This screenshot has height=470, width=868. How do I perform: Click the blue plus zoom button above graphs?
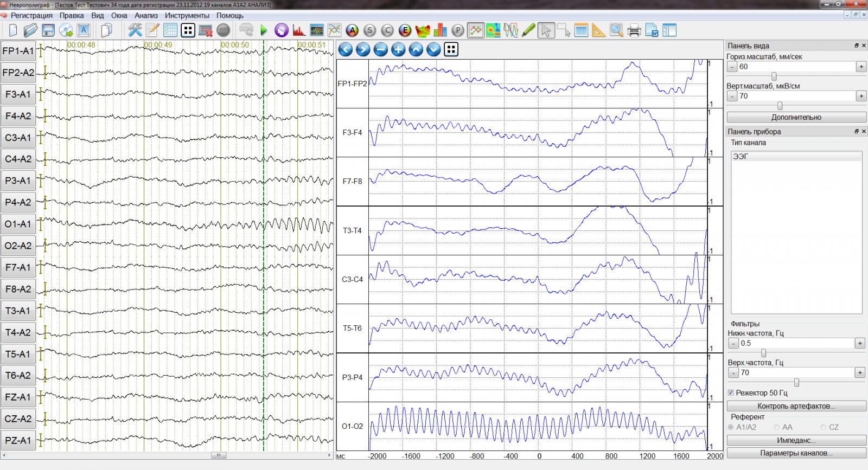point(398,50)
